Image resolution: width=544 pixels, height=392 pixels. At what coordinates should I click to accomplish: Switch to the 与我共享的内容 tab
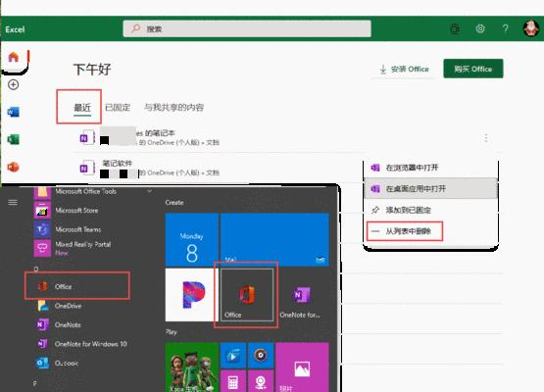[x=173, y=108]
